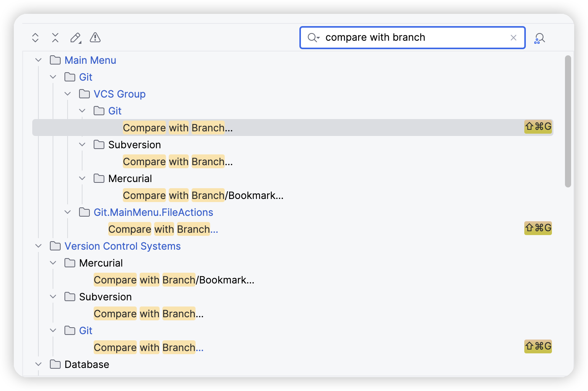This screenshot has width=588, height=391.
Task: Select Git label under Version Control Systems
Action: tap(86, 331)
